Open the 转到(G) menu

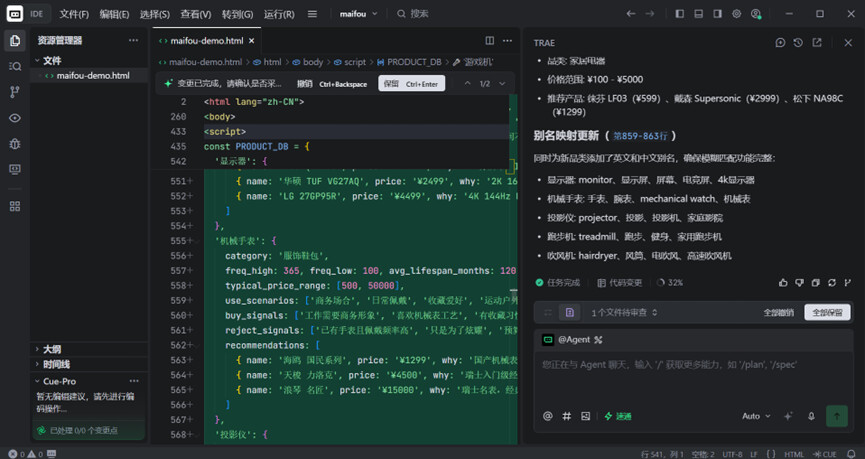pos(237,14)
